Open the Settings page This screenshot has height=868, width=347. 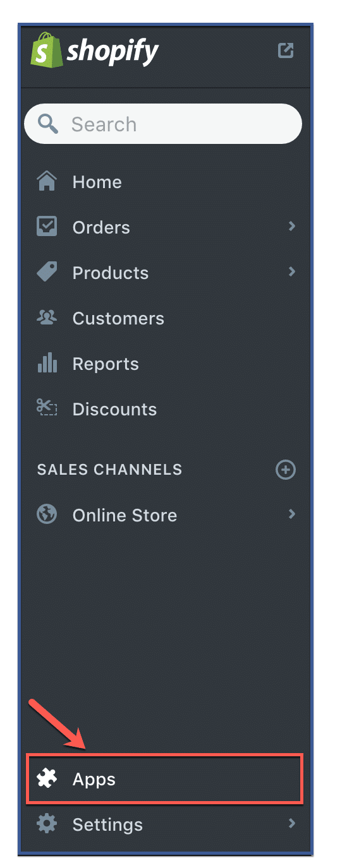point(107,824)
